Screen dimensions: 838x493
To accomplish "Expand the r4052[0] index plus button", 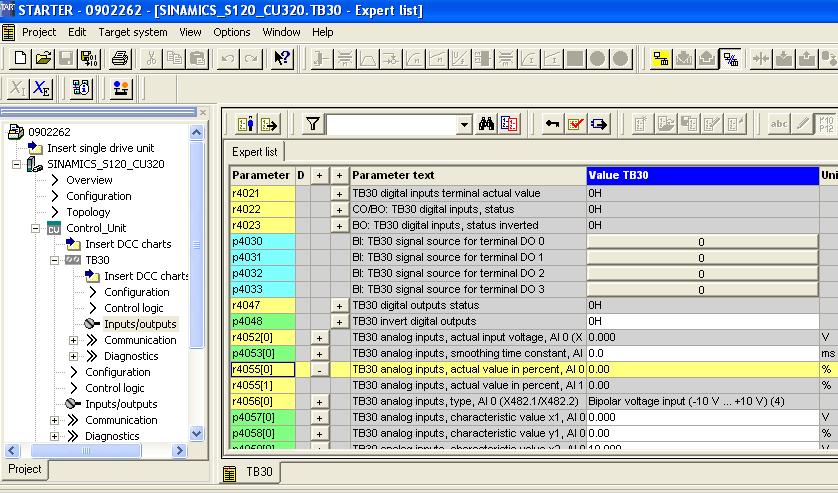I will tap(319, 338).
